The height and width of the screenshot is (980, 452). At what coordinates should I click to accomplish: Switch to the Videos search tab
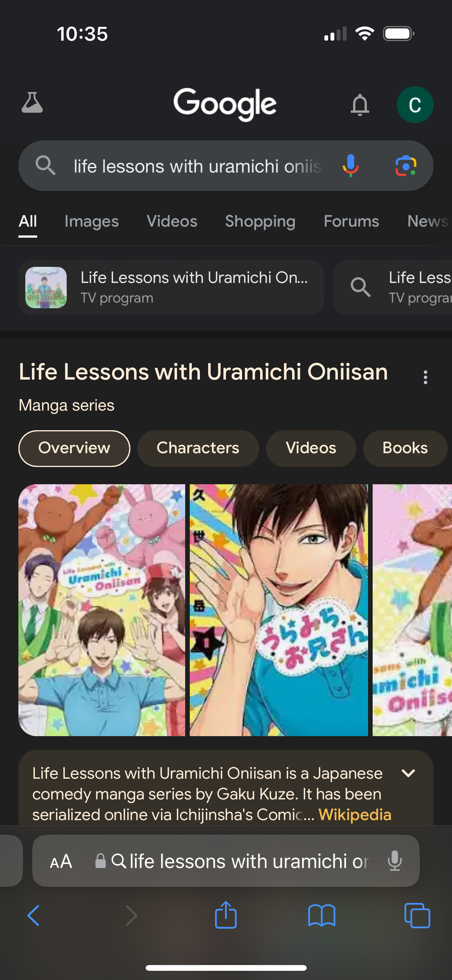click(172, 221)
